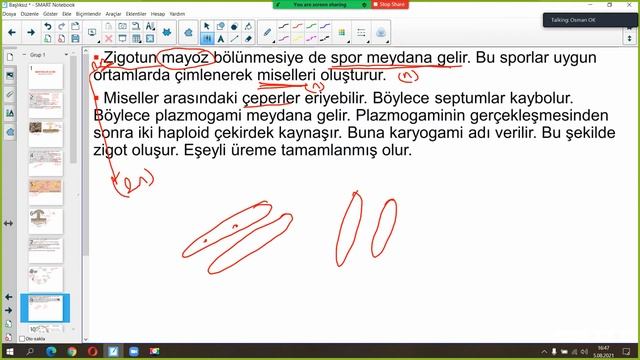Undo the last action
Viewport: 640px width, 360px height.
tap(48, 27)
